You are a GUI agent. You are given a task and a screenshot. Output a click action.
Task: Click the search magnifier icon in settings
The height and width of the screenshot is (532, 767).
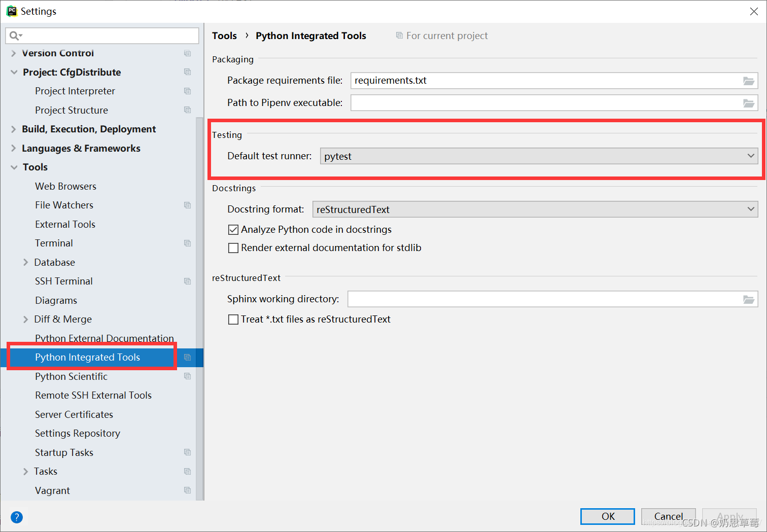[14, 36]
